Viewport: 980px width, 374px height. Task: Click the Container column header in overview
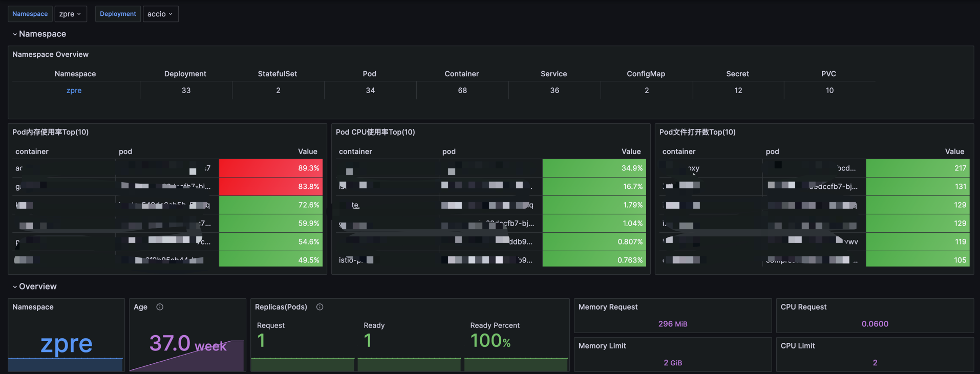click(462, 74)
